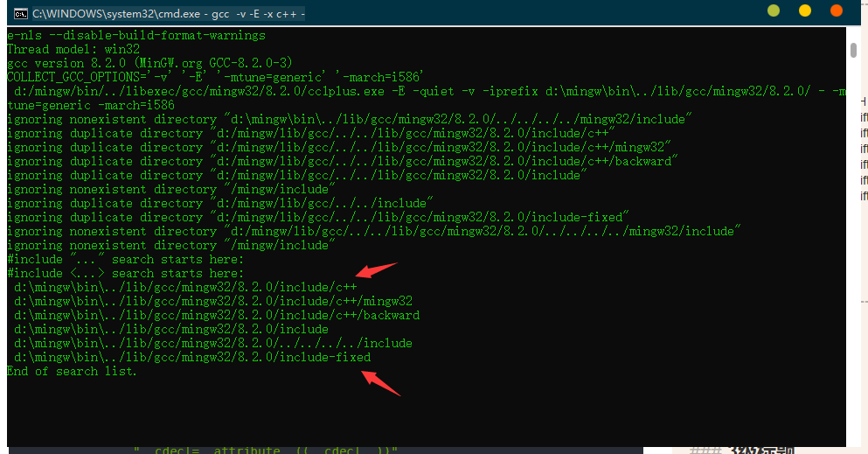Click the ignoring duplicate 'include/c++/backward' line
Screen dimensions: 868x454
pos(343,161)
